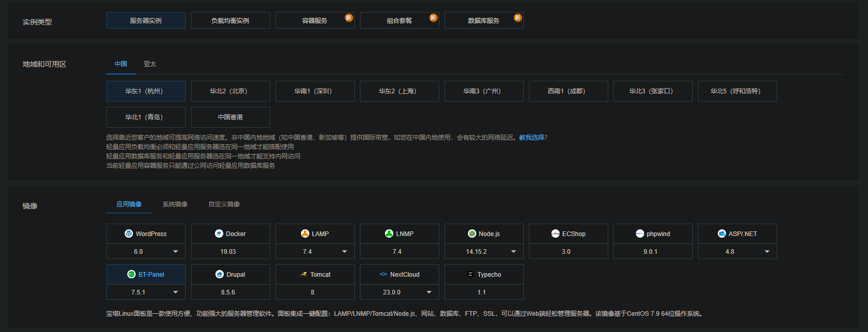Click the 新 badge on 数据库服务
868x332 pixels.
tap(518, 18)
